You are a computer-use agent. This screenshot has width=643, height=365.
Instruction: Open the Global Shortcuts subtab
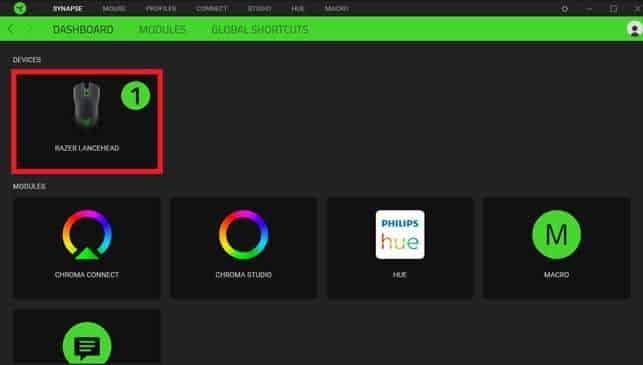tap(260, 29)
